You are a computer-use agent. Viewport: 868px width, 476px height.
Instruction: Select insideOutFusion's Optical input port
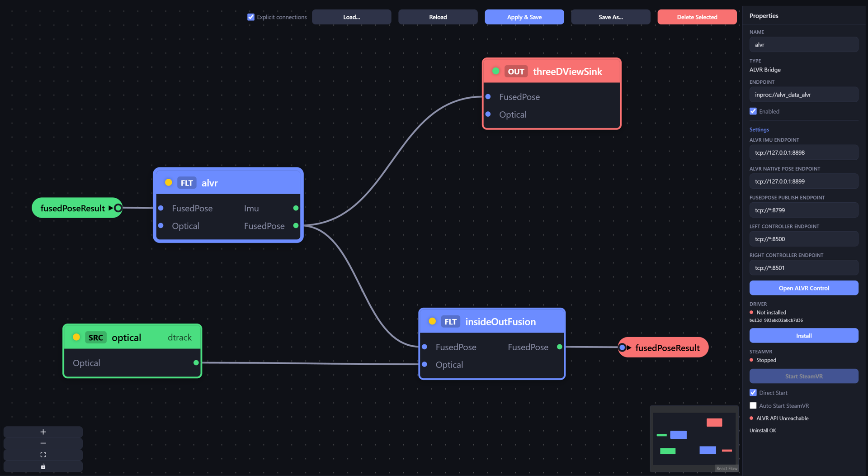click(425, 364)
